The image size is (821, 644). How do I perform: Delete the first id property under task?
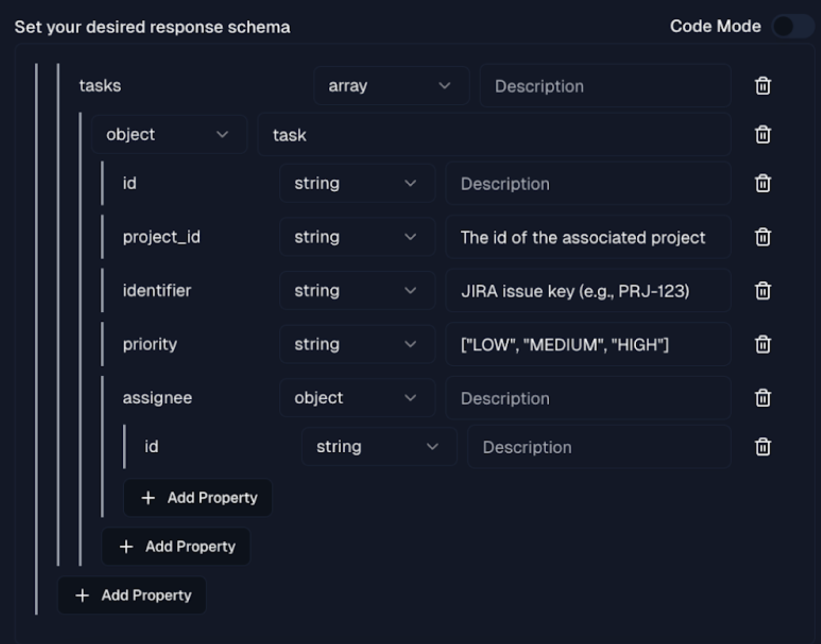pos(763,183)
